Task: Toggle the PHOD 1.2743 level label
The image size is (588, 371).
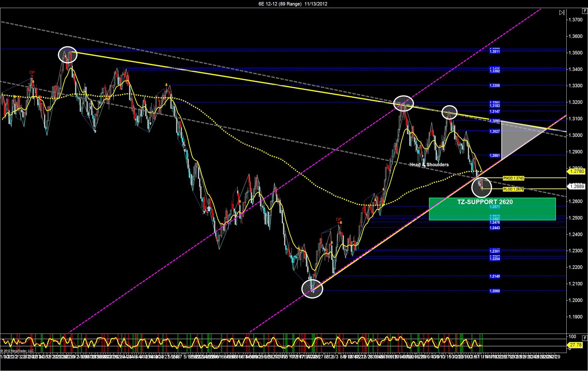Action: point(514,178)
